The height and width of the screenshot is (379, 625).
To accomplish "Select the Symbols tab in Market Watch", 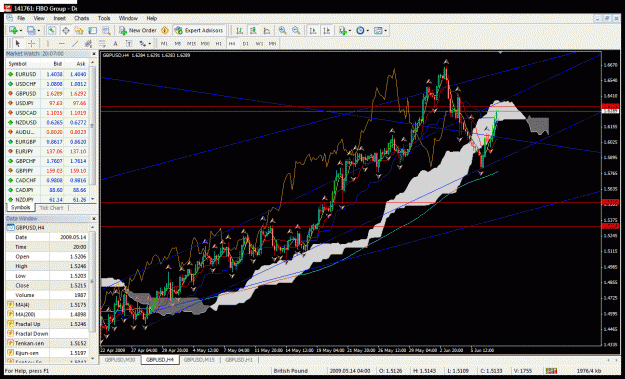I will 20,208.
